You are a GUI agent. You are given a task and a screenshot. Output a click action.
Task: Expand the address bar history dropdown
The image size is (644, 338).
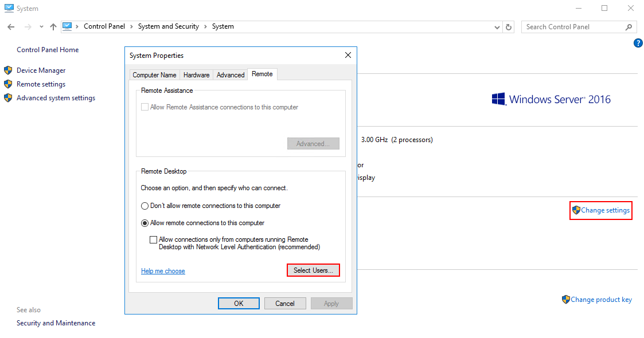coord(497,27)
